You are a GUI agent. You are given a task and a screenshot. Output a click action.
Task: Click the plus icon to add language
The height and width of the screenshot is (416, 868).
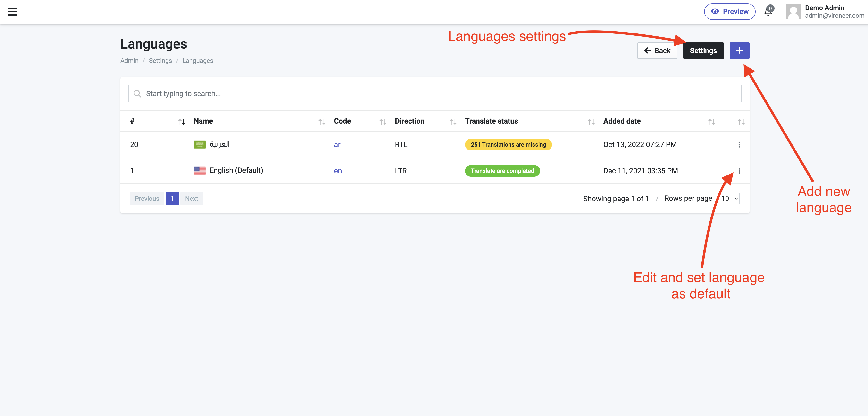(x=739, y=50)
